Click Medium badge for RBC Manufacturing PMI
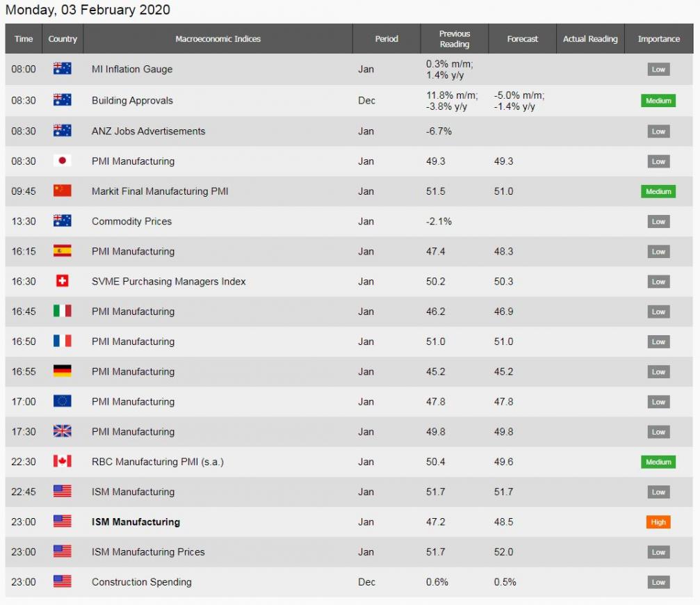Screen dimensions: 700x605 point(658,462)
